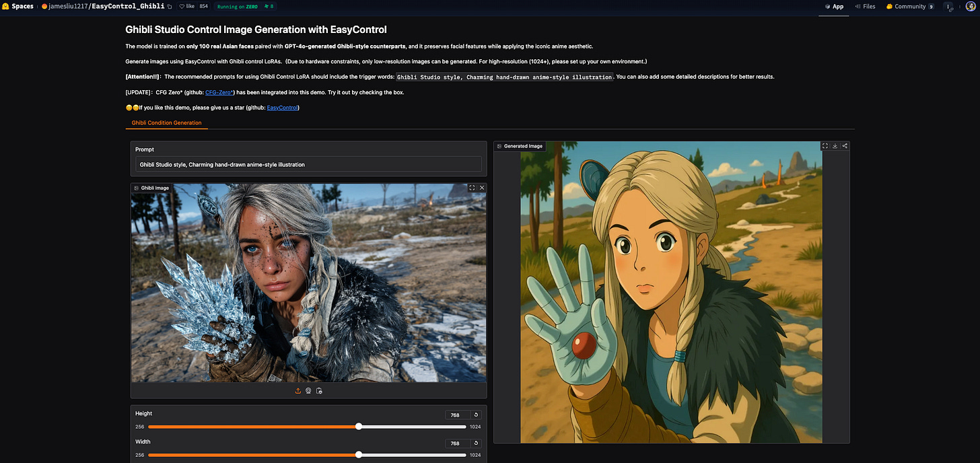
Task: Open the user profile avatar menu
Action: point(970,7)
